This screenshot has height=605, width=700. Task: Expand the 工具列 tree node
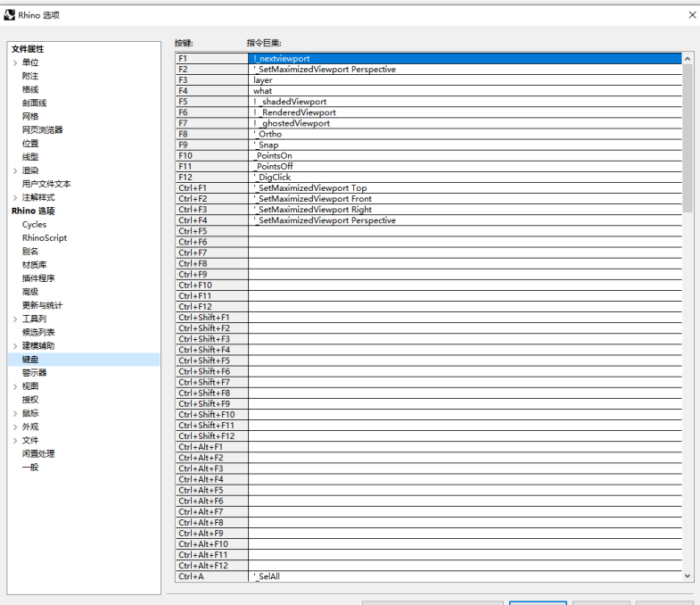click(x=14, y=319)
